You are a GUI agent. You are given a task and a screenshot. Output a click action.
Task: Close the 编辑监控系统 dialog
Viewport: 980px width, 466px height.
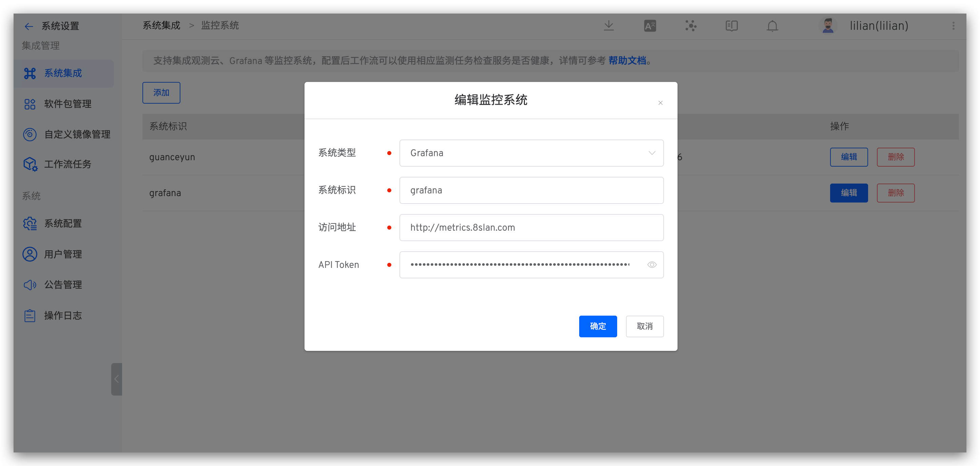tap(661, 103)
